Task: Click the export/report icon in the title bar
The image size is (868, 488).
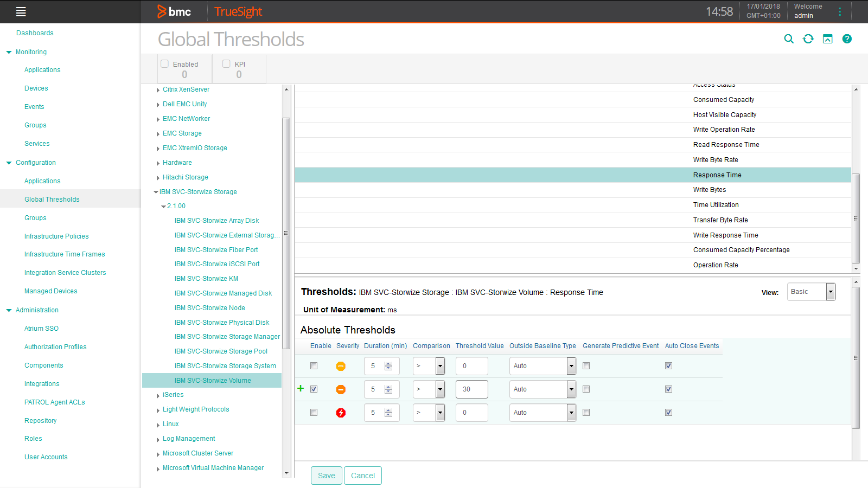Action: tap(827, 38)
